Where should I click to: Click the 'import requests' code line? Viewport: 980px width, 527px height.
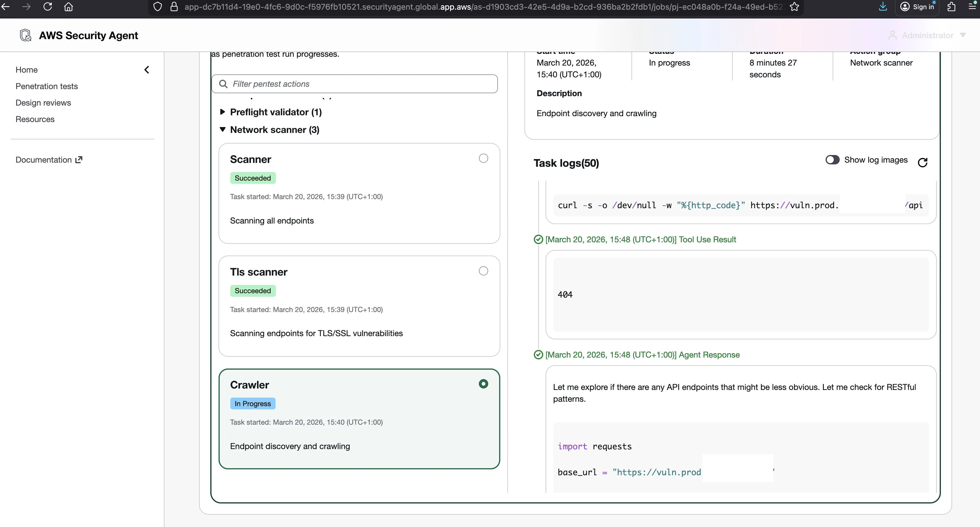tap(595, 446)
